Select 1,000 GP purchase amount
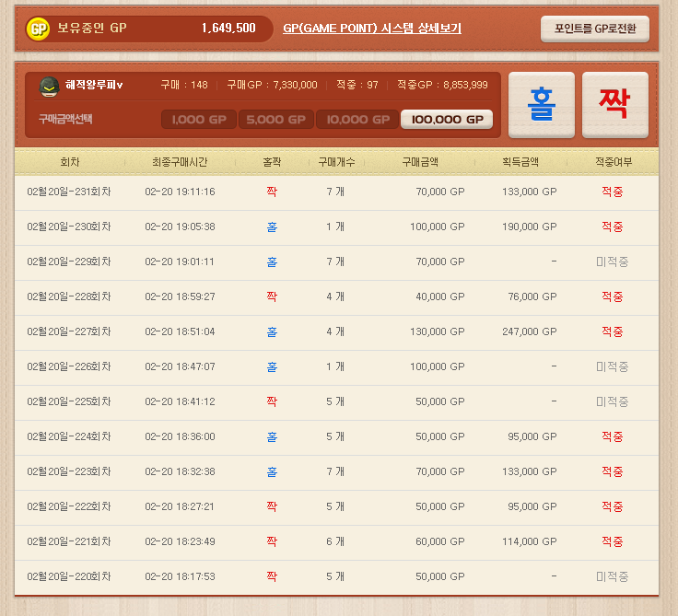 [199, 120]
